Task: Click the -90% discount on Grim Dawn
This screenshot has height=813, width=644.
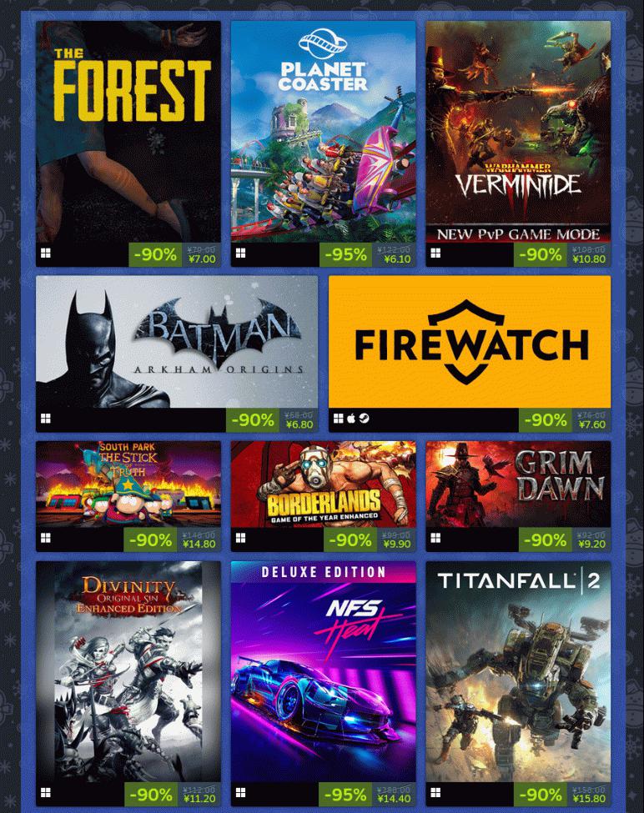Action: [545, 540]
